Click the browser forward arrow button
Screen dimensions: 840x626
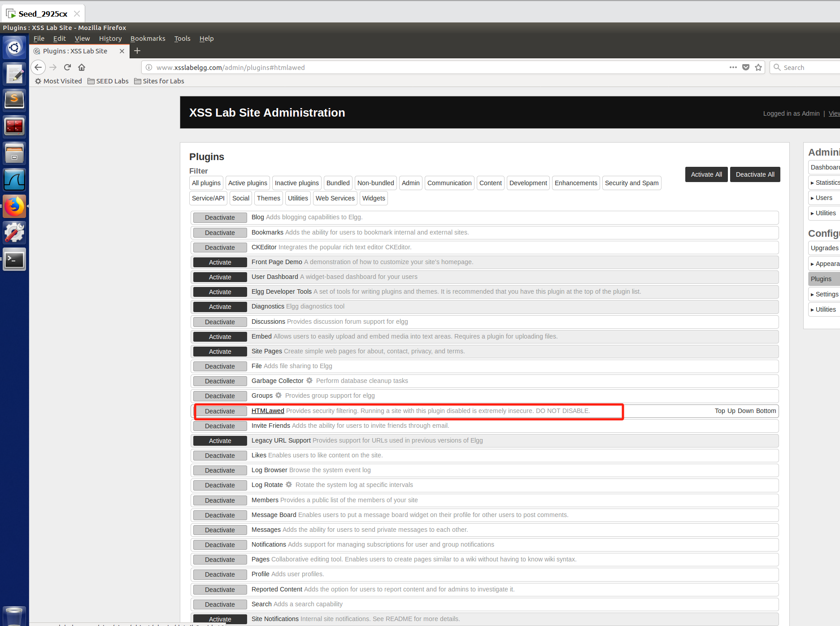[x=53, y=67]
